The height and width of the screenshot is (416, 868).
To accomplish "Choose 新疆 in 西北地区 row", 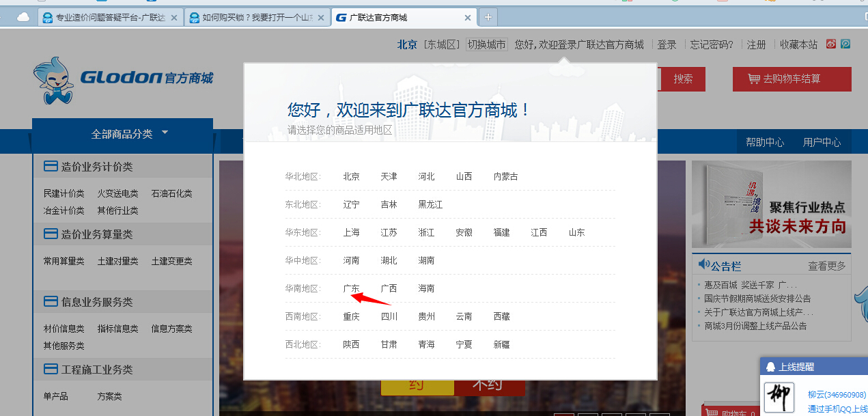I will click(501, 344).
